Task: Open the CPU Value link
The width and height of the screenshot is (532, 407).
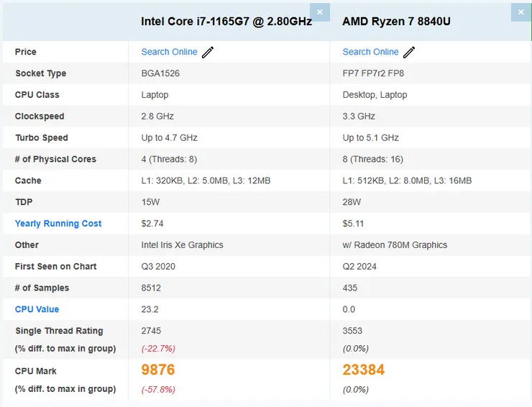Action: 37,309
